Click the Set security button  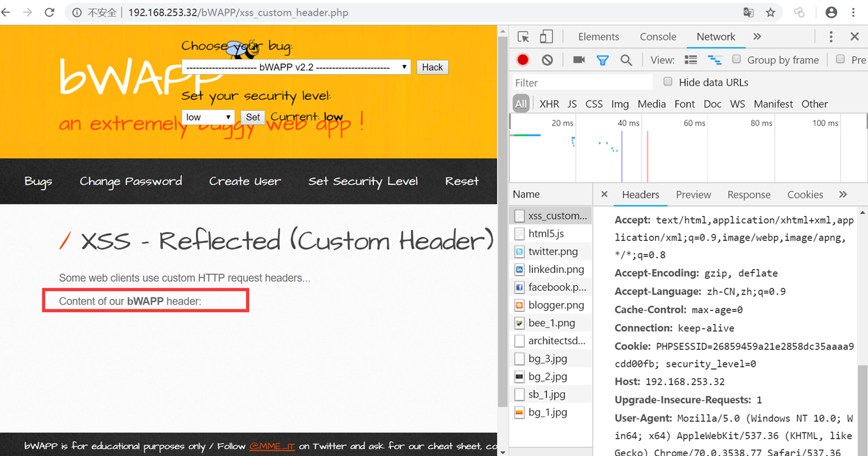(253, 117)
